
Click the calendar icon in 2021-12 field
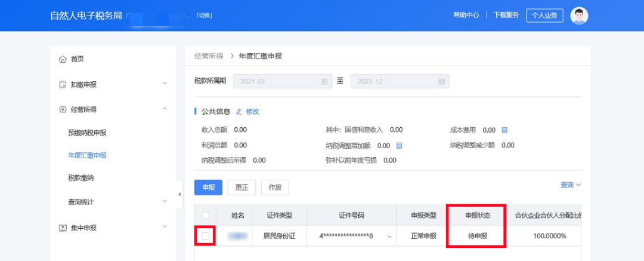(x=441, y=81)
